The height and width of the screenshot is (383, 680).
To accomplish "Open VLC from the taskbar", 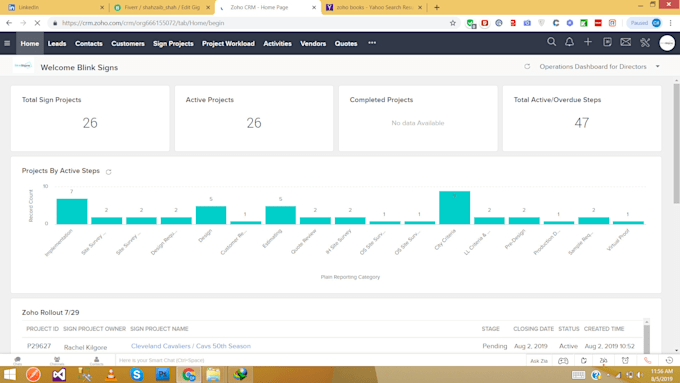I will tap(111, 374).
